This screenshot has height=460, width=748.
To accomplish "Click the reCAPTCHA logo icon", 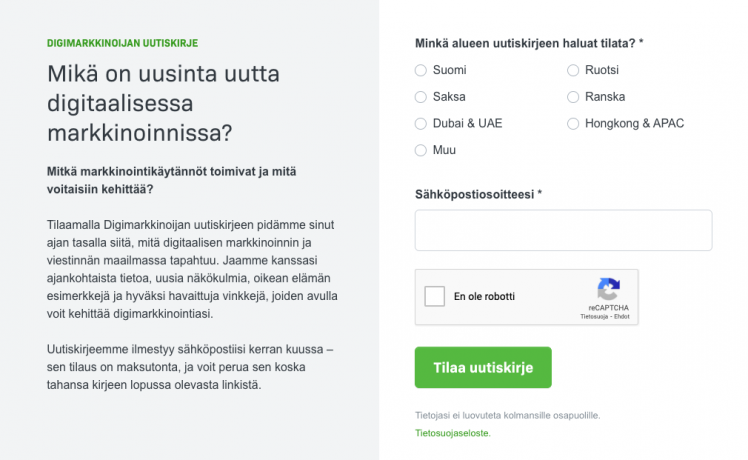I will coord(608,289).
